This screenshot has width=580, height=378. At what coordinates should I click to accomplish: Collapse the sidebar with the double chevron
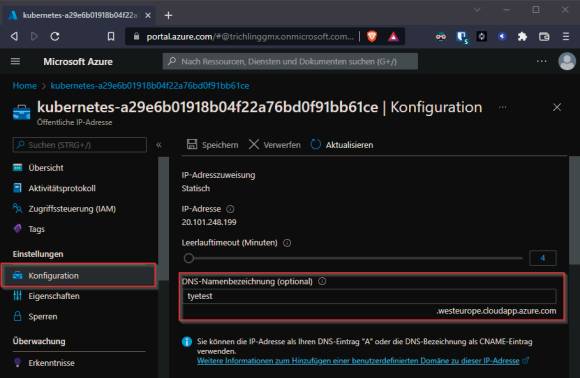[159, 145]
